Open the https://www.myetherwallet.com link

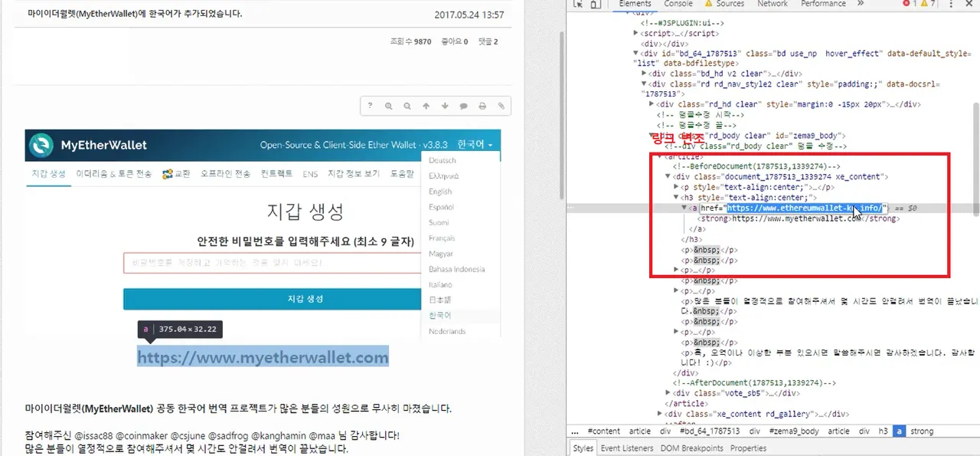tap(263, 357)
